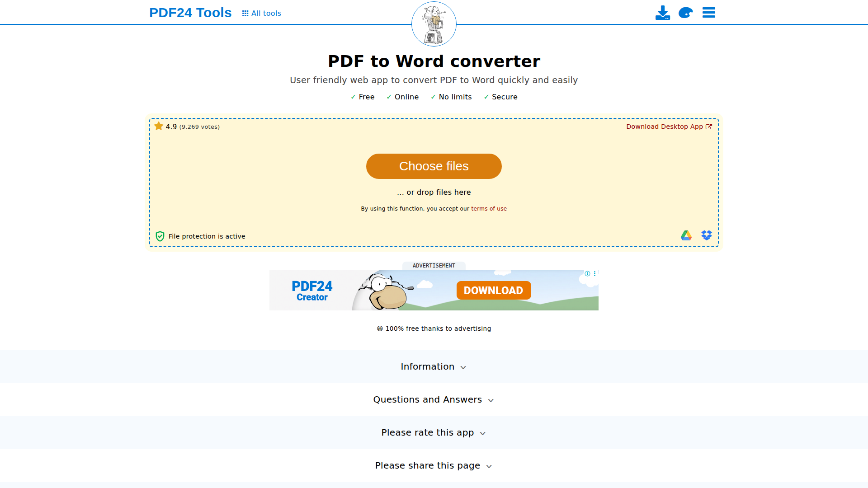Click the AdChoices info icon on the ad

point(587,273)
